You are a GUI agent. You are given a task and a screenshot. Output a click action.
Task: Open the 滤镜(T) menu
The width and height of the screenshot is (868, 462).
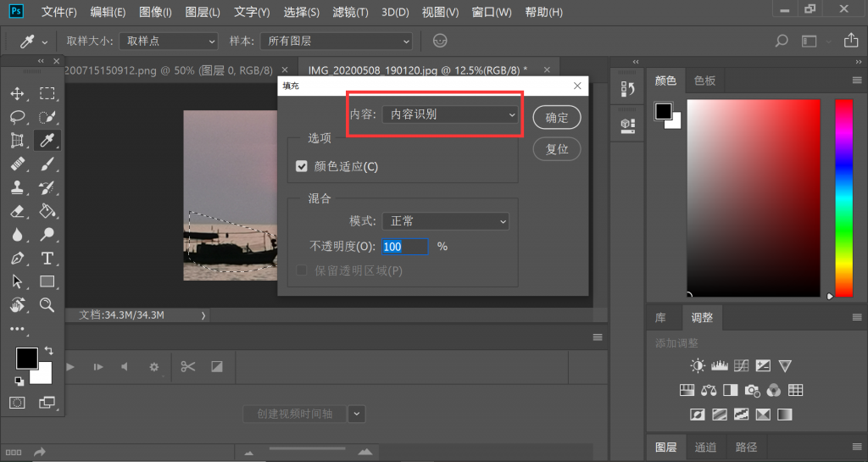350,12
